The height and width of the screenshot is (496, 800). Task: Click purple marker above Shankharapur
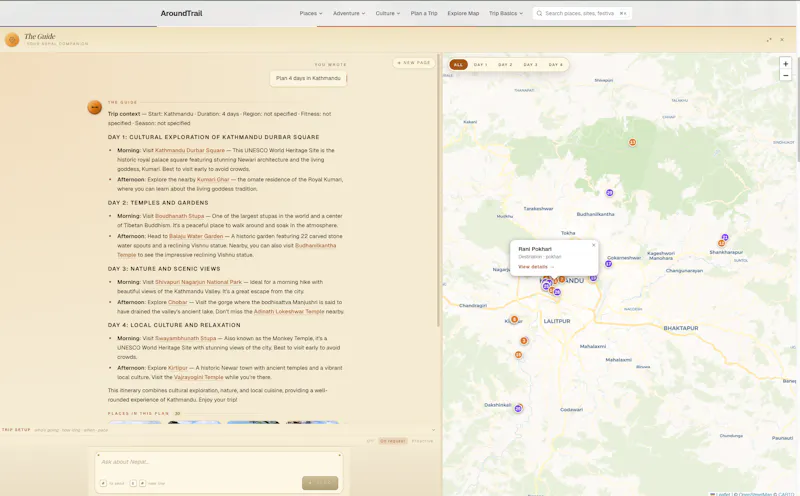pyautogui.click(x=725, y=238)
